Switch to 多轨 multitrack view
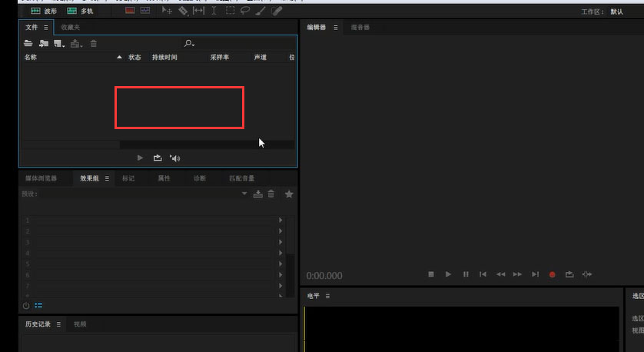 pyautogui.click(x=80, y=11)
